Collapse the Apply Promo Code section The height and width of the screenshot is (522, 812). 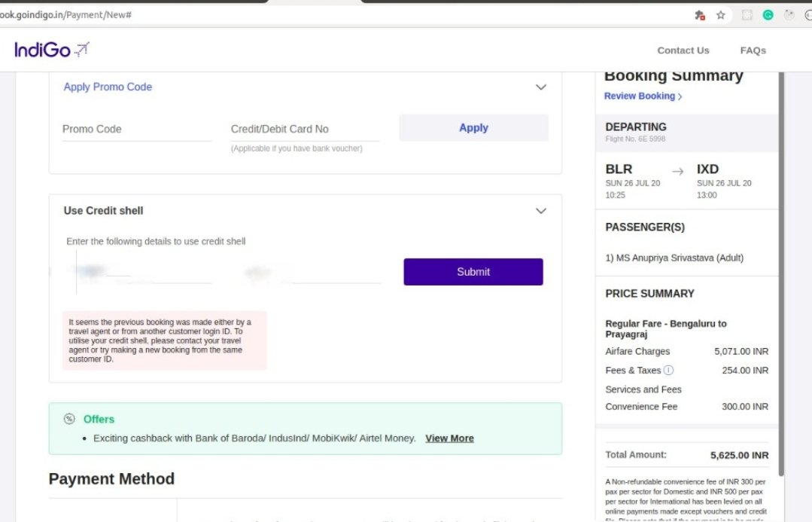[540, 87]
